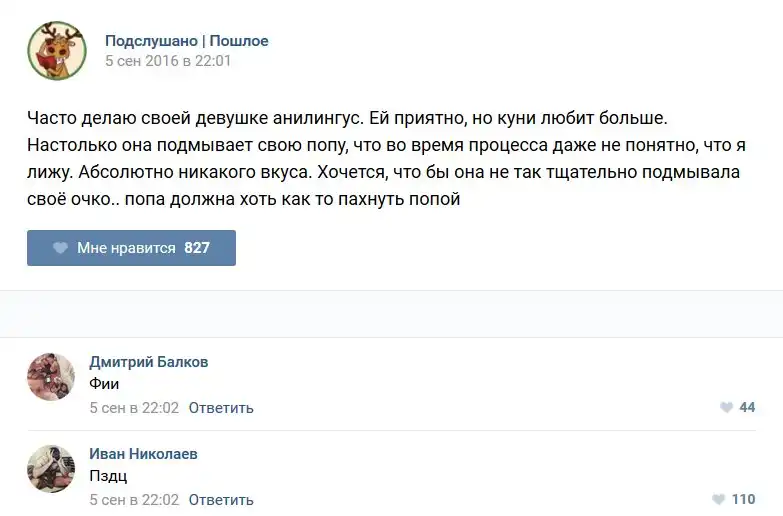783x516 pixels.
Task: Click the 110 likes count on the comment
Action: (743, 500)
